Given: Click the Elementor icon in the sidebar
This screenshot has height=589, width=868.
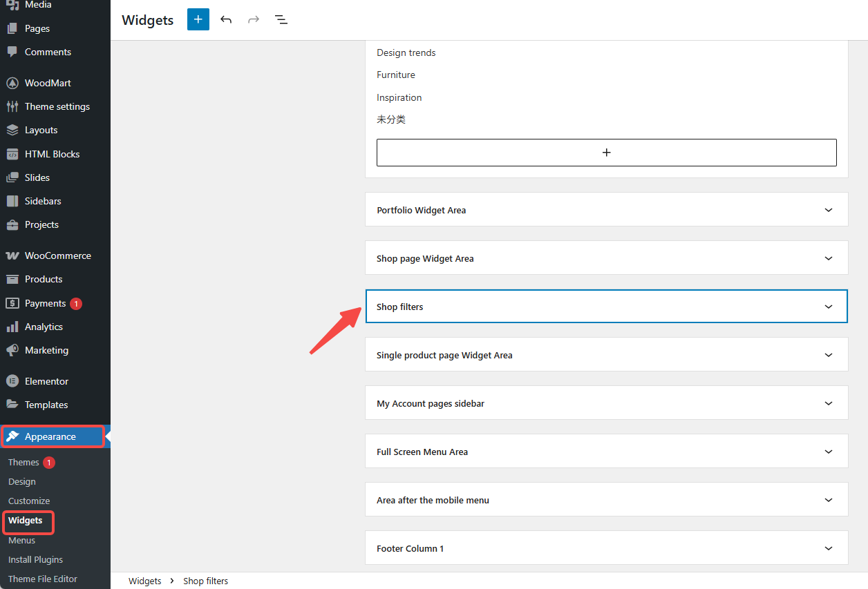Looking at the screenshot, I should [x=12, y=381].
